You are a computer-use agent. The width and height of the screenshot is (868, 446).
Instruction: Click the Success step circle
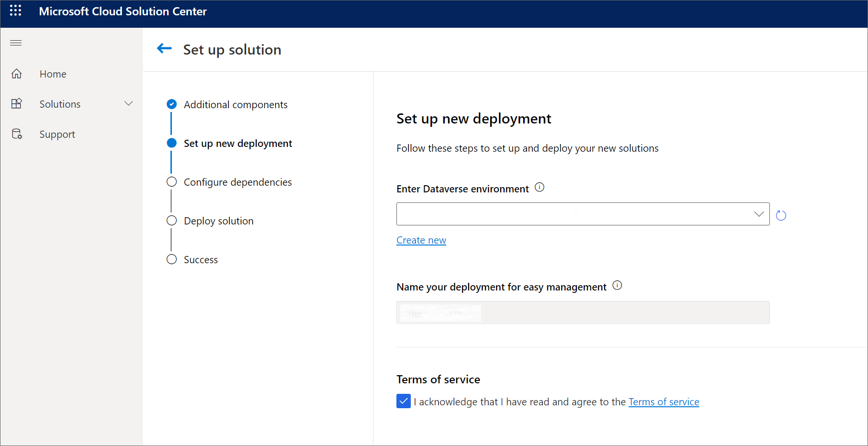(x=171, y=259)
